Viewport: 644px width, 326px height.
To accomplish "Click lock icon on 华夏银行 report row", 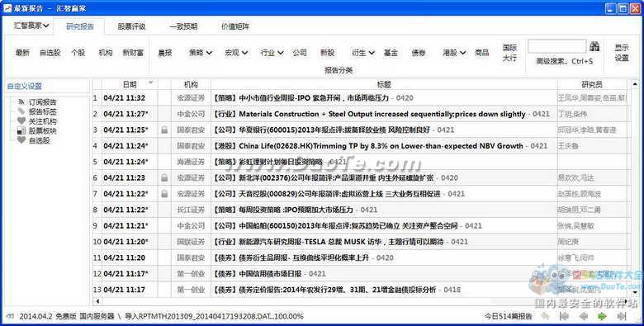I will point(164,130).
